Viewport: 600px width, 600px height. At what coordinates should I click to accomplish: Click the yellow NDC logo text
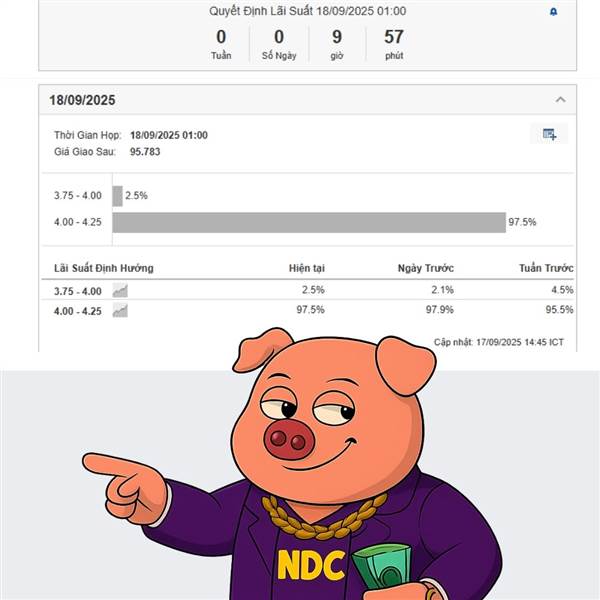[x=311, y=565]
